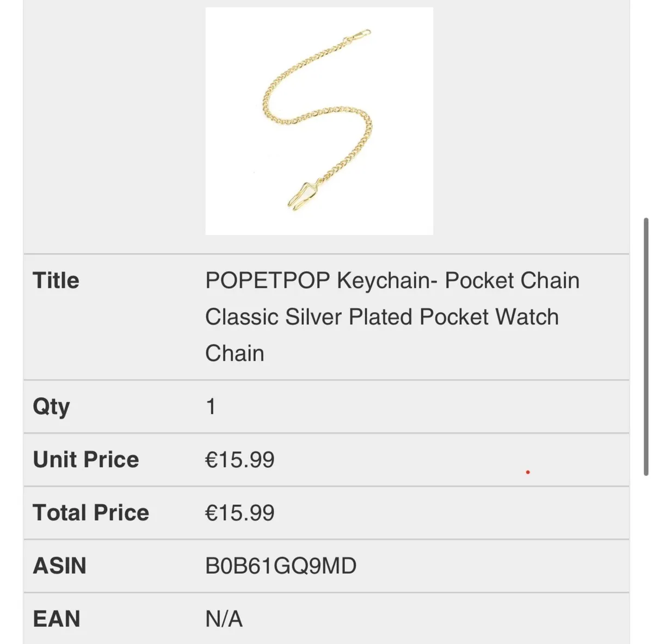Image resolution: width=653 pixels, height=644 pixels.
Task: Click the small red dot marker
Action: (x=528, y=472)
